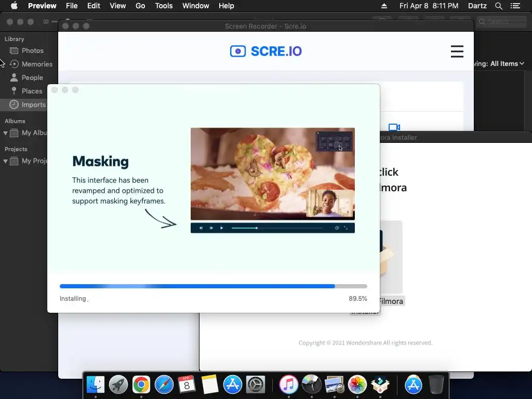Open Safari from the Dock

point(164,384)
